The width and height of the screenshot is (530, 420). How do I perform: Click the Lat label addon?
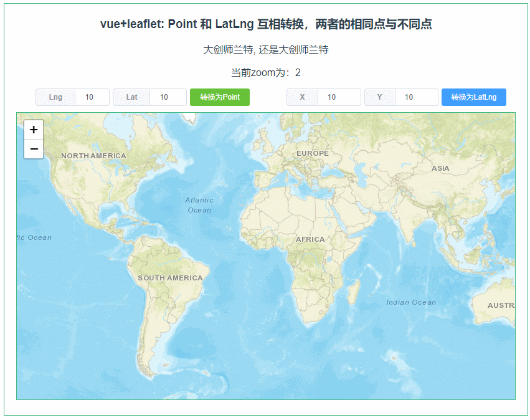click(x=131, y=97)
